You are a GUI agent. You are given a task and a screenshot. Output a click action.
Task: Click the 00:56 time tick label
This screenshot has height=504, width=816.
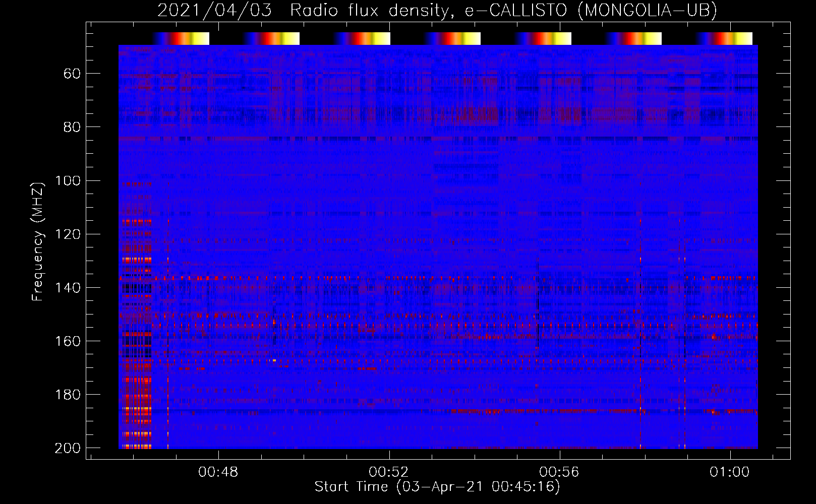[x=559, y=472]
